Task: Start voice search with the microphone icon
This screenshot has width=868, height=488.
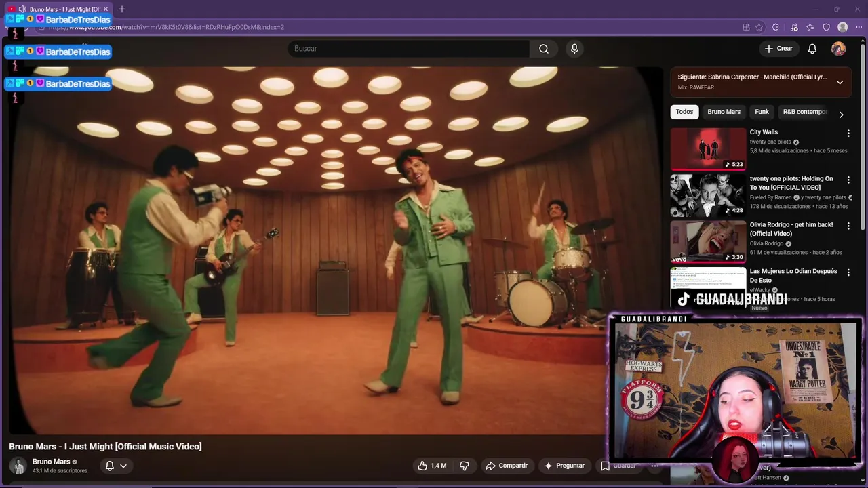Action: (x=574, y=49)
